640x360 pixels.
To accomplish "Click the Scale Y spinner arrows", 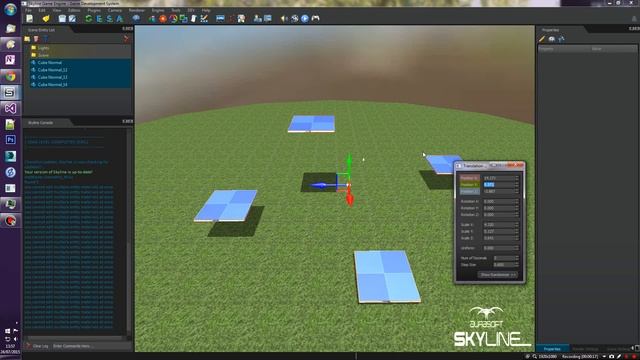I will (x=517, y=231).
